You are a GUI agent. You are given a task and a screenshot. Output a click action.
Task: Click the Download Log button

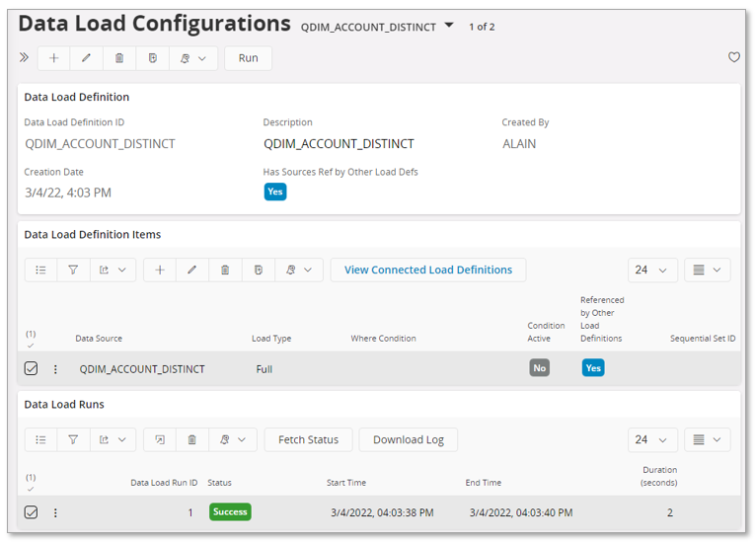coord(408,439)
